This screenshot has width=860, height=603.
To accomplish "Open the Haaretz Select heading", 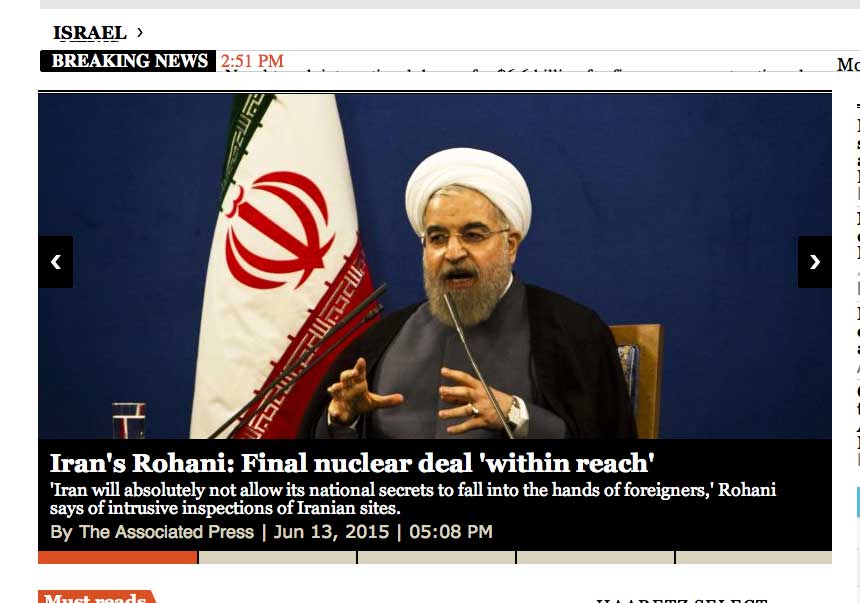I will (x=681, y=600).
